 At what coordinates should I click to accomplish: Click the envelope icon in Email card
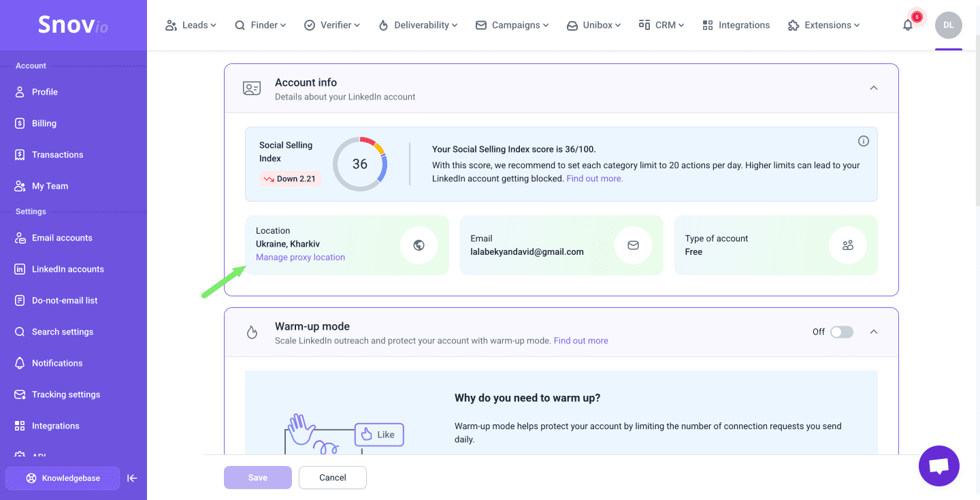[633, 245]
